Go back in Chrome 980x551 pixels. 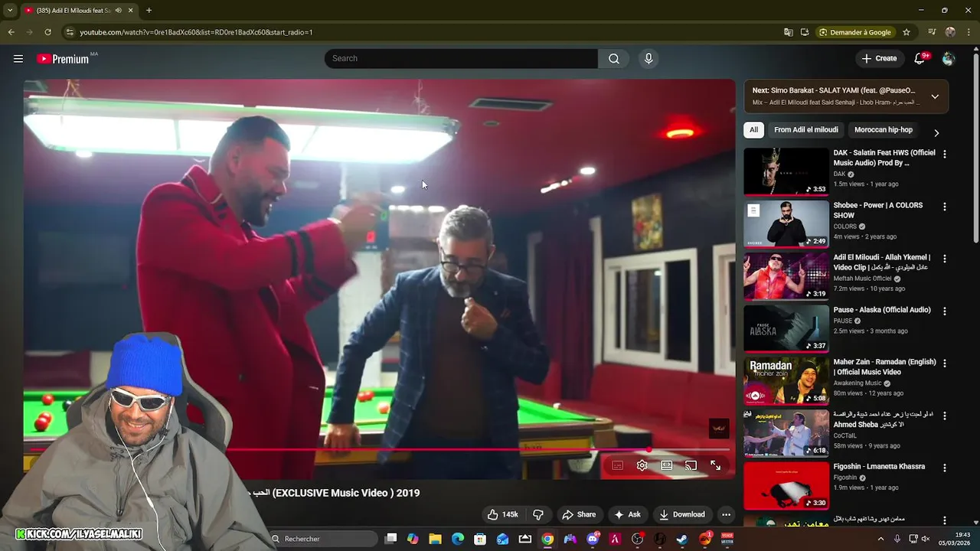(x=11, y=32)
